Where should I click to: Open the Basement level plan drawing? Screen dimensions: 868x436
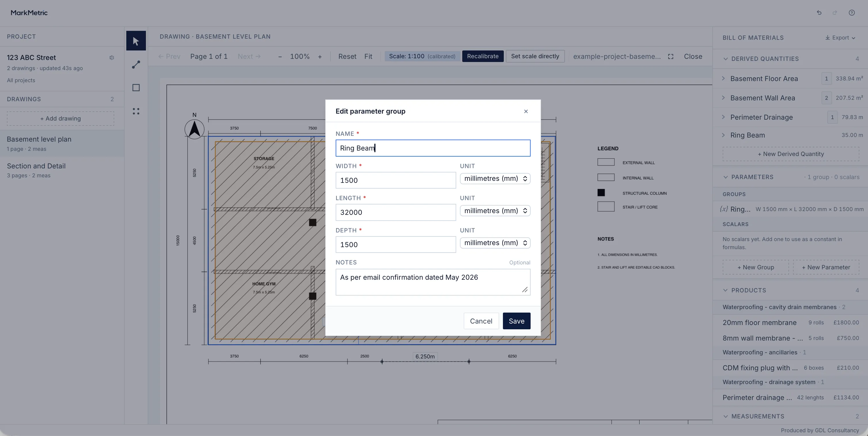tap(62, 144)
